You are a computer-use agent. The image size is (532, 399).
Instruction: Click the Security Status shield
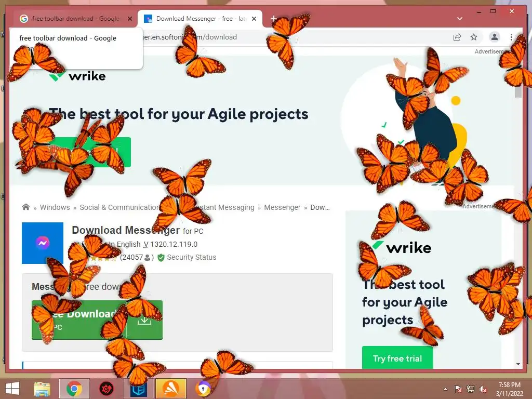(161, 258)
